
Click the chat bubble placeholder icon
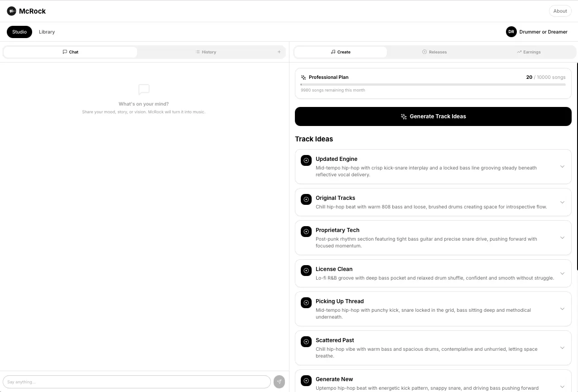[x=144, y=89]
